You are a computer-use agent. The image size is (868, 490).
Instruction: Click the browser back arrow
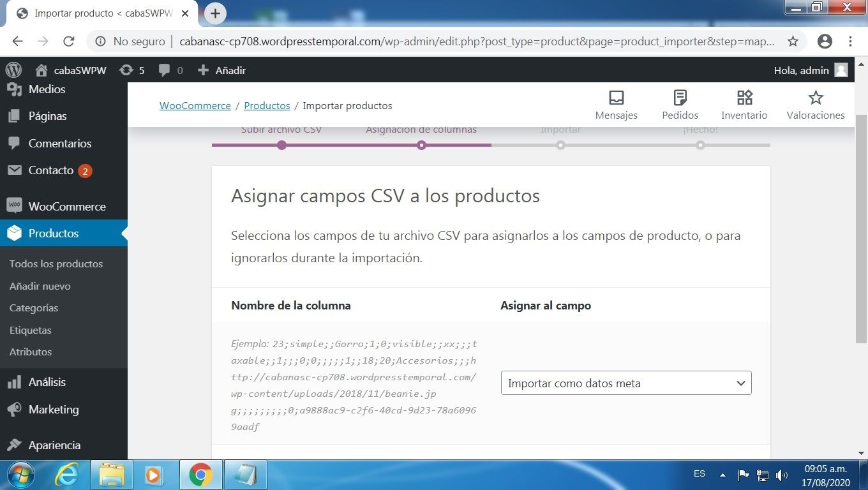point(17,41)
